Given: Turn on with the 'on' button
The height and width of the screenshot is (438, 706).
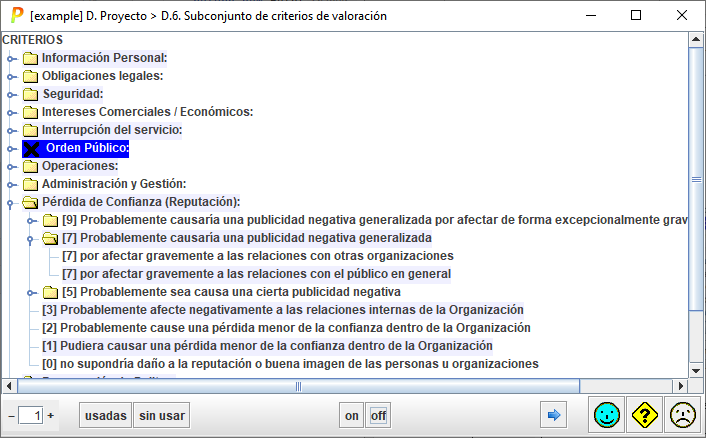Looking at the screenshot, I should click(x=351, y=415).
